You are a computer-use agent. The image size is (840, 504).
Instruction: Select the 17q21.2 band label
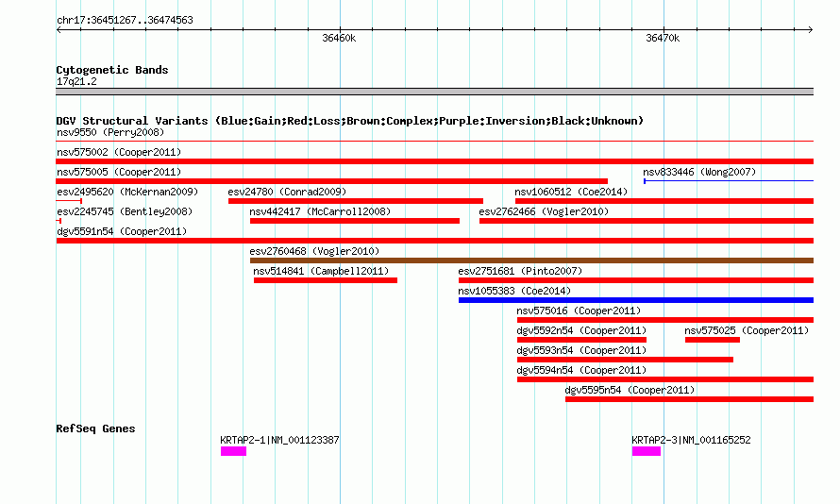pos(76,81)
